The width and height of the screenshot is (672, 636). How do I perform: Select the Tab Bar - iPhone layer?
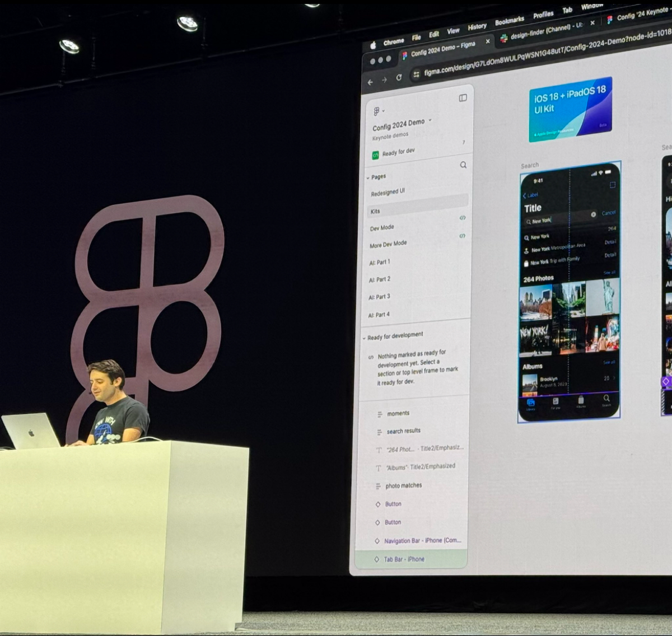[412, 559]
